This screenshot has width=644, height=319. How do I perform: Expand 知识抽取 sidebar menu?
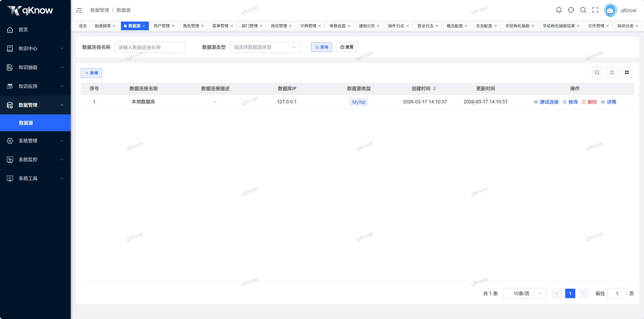[35, 67]
